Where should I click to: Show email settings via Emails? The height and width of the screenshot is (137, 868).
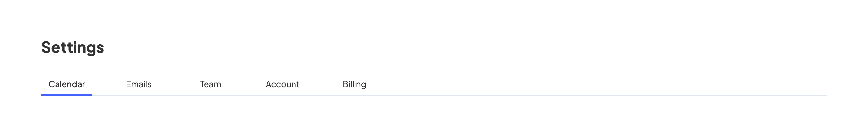tap(138, 84)
